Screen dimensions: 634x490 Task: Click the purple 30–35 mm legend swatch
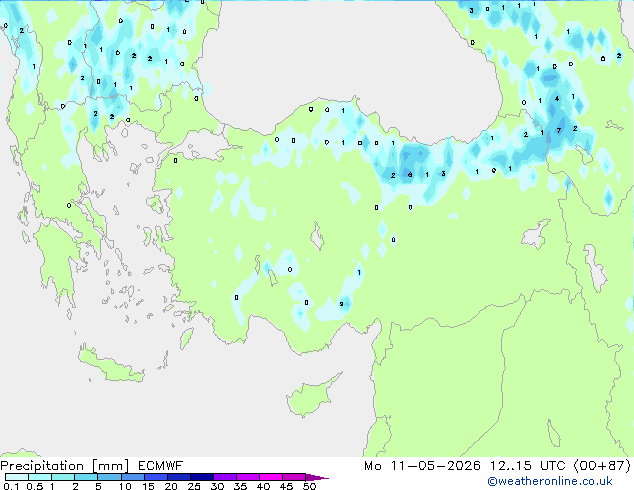click(x=224, y=477)
